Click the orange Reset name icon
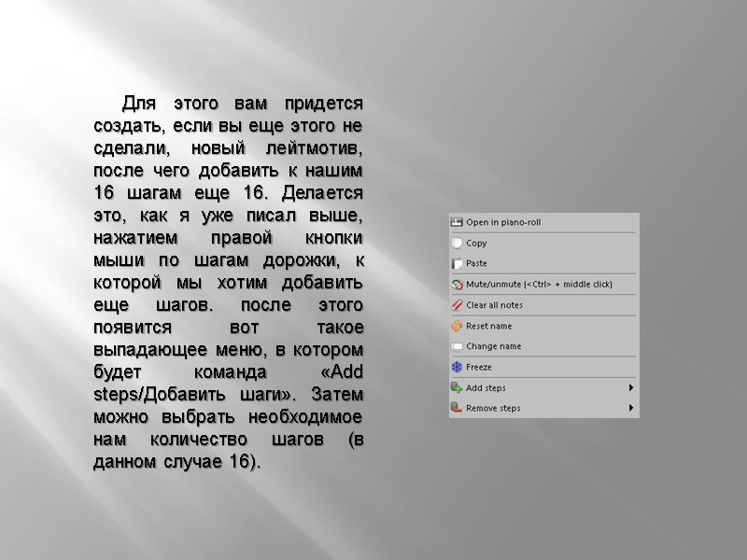 tap(457, 326)
